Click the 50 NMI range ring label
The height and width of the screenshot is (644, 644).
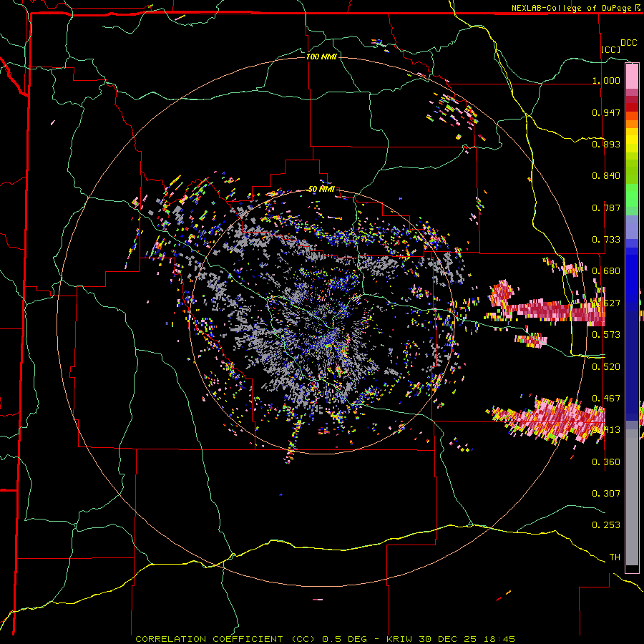(x=321, y=190)
